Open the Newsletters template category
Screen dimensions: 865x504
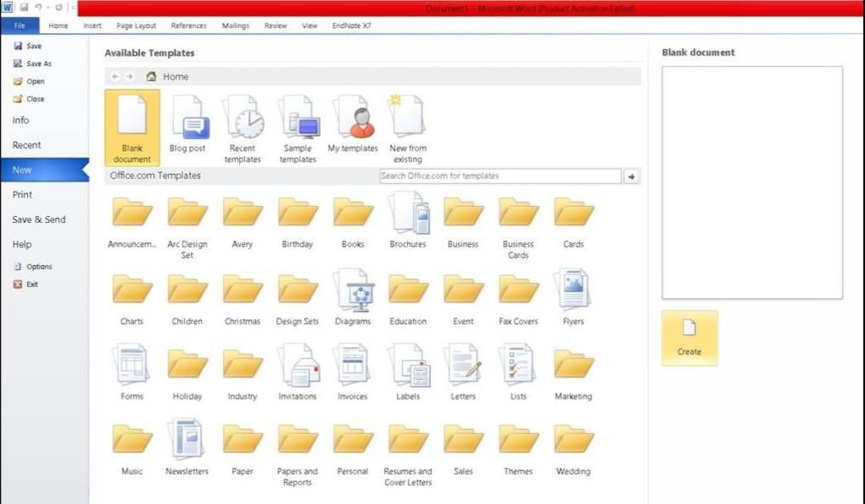187,447
